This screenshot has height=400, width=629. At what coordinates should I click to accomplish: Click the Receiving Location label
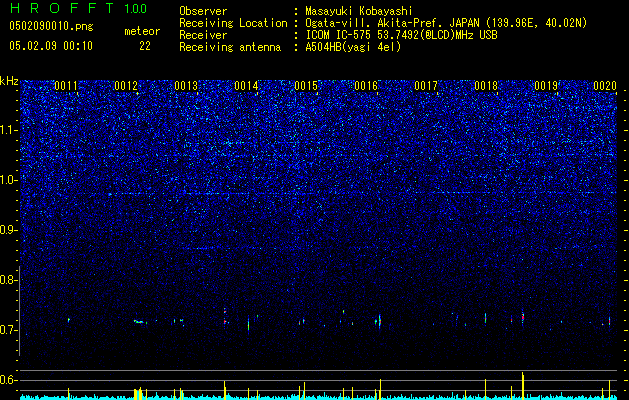(x=233, y=23)
